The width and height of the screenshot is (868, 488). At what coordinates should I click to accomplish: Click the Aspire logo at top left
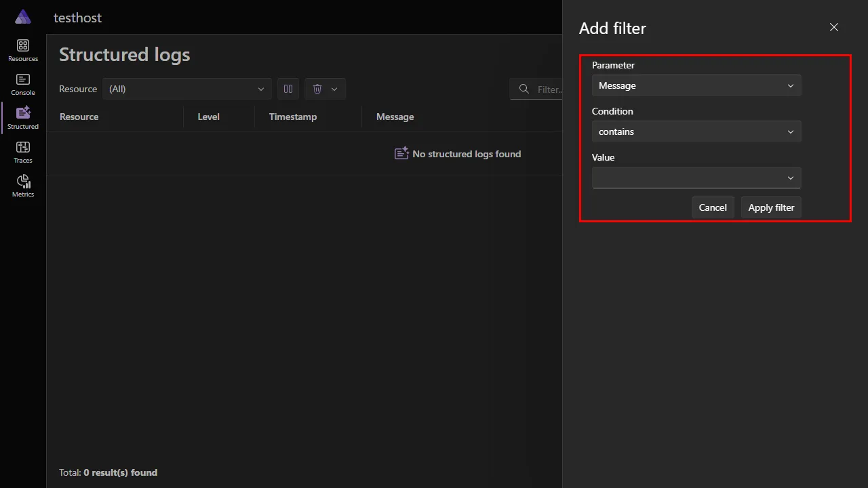click(x=22, y=16)
